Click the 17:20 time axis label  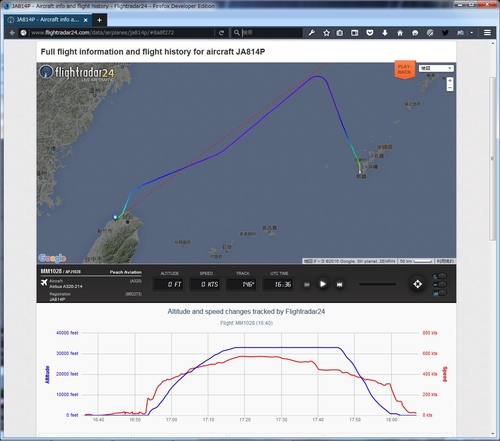[245, 420]
